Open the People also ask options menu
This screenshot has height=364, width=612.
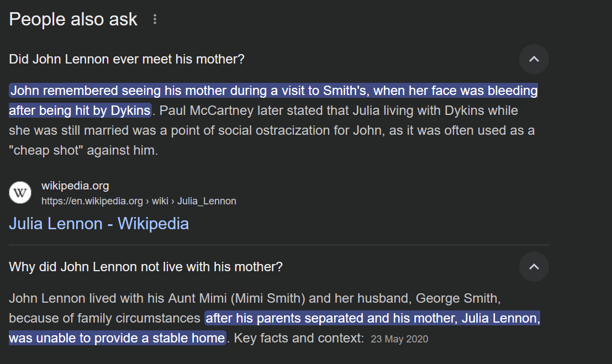pyautogui.click(x=155, y=20)
